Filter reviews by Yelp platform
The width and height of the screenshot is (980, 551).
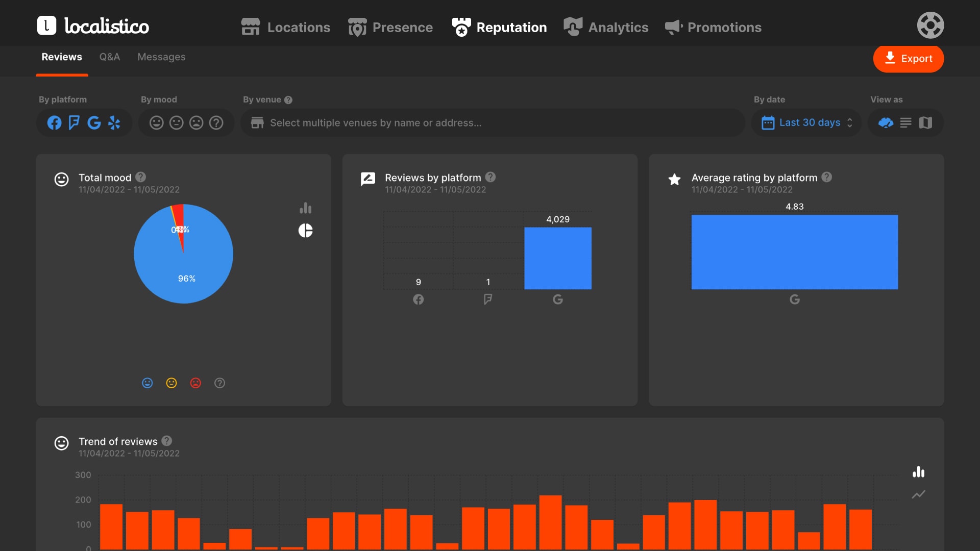coord(114,123)
